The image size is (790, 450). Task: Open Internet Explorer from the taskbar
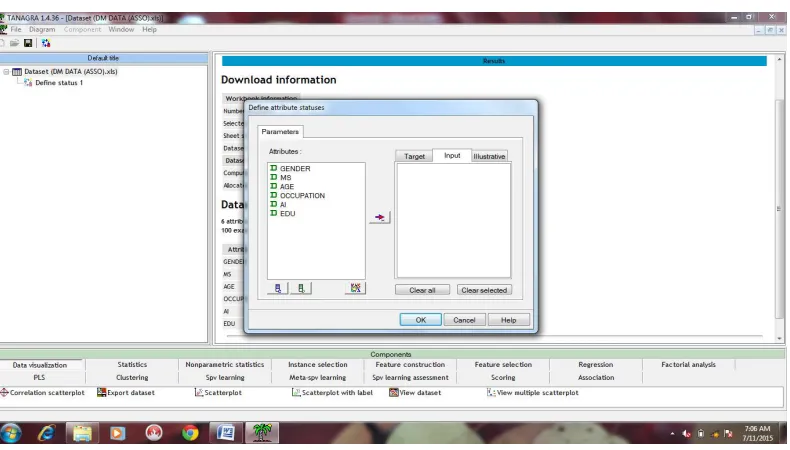point(46,433)
